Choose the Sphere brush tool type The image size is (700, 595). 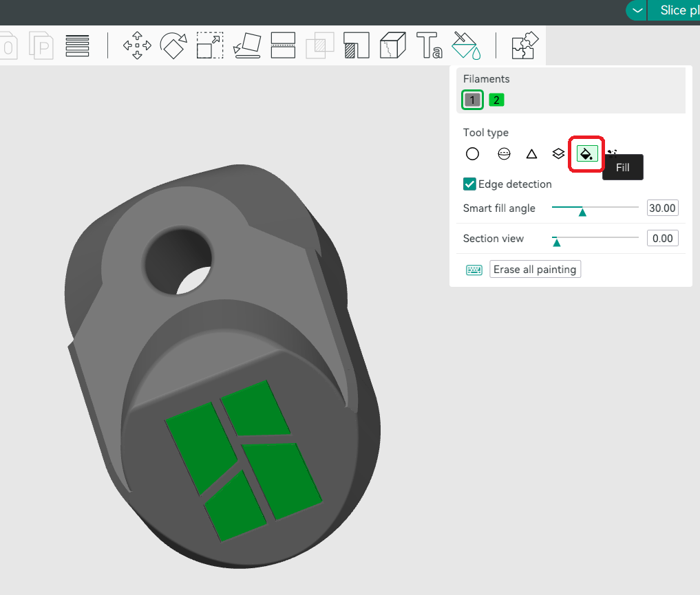click(x=504, y=154)
